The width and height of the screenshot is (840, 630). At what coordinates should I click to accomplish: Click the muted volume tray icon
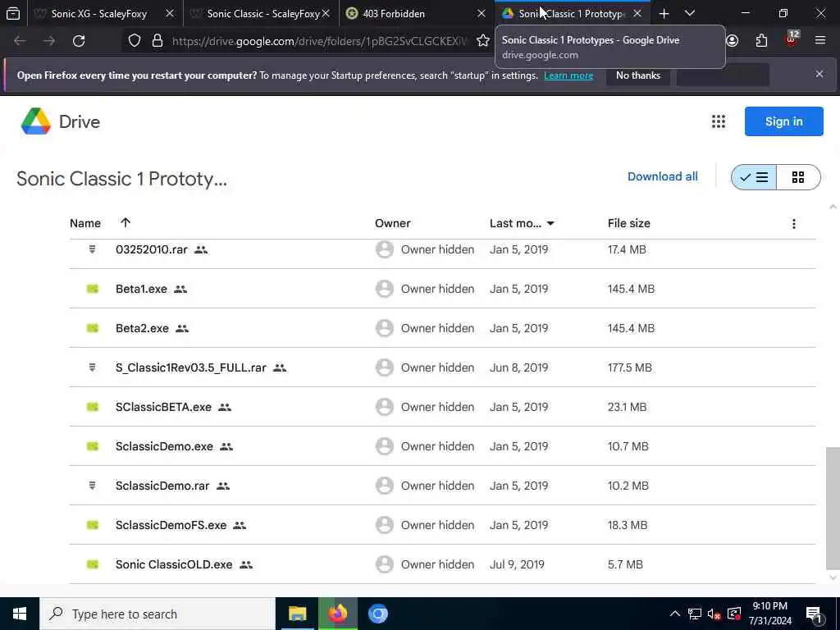coord(714,614)
